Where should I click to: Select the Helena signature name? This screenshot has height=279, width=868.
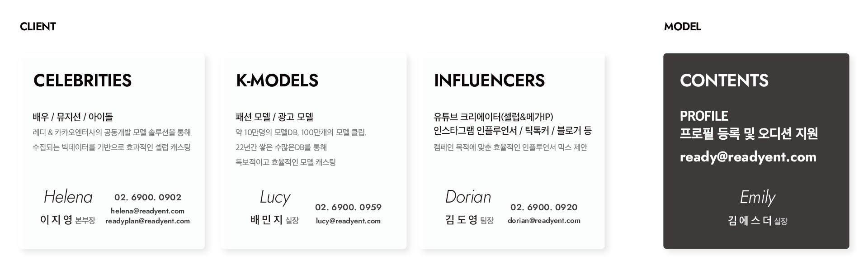click(x=68, y=197)
